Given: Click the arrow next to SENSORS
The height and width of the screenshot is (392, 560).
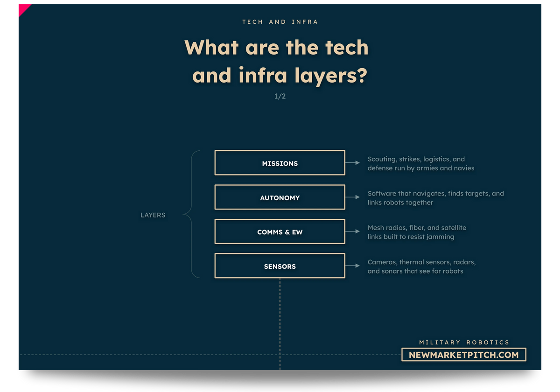Looking at the screenshot, I should pyautogui.click(x=353, y=266).
